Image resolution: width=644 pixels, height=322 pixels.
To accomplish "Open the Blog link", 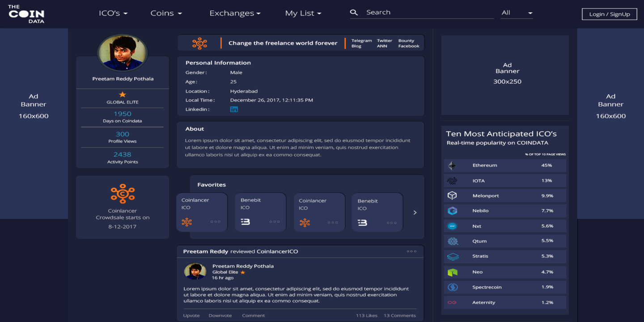I will pyautogui.click(x=356, y=46).
